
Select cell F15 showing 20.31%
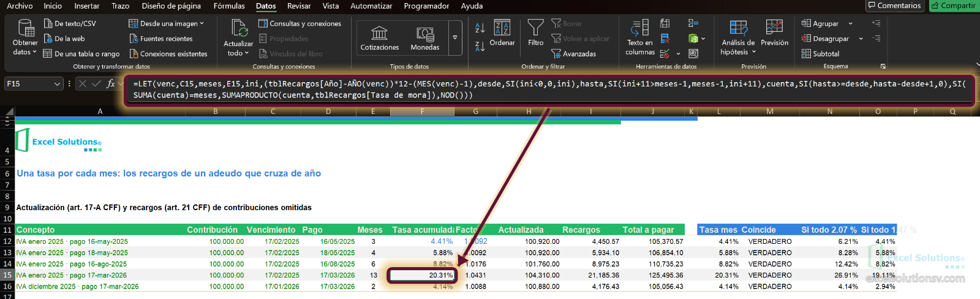point(422,275)
